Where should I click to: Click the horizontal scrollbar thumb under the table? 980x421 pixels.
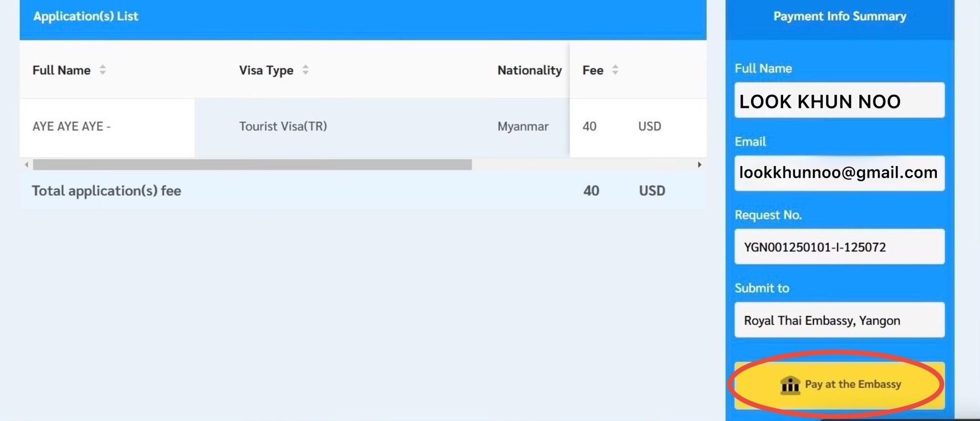[x=252, y=165]
